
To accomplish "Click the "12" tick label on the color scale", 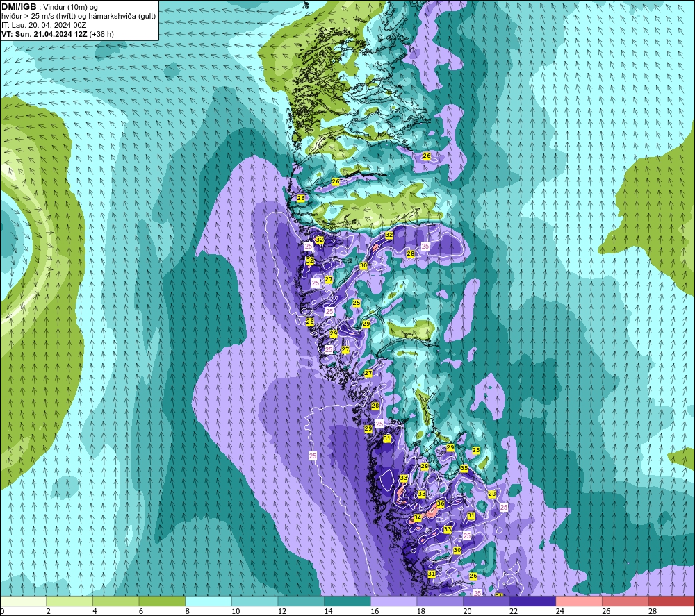I will point(282,611).
